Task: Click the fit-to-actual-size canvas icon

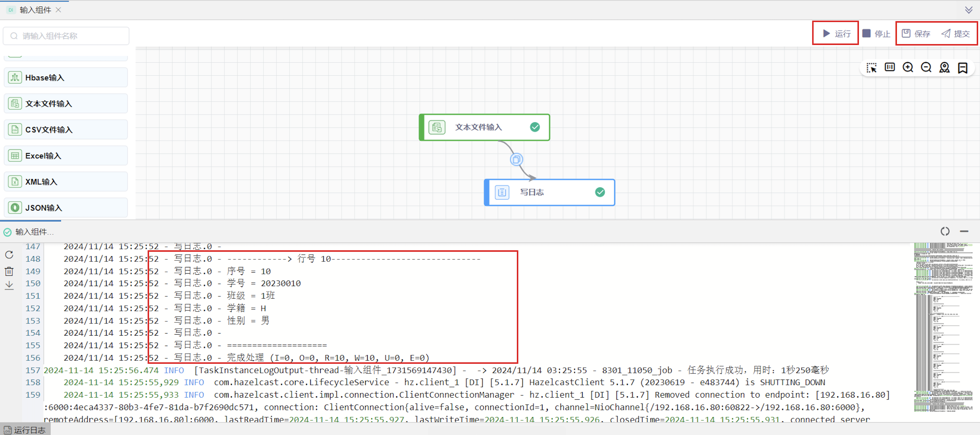Action: pos(890,67)
